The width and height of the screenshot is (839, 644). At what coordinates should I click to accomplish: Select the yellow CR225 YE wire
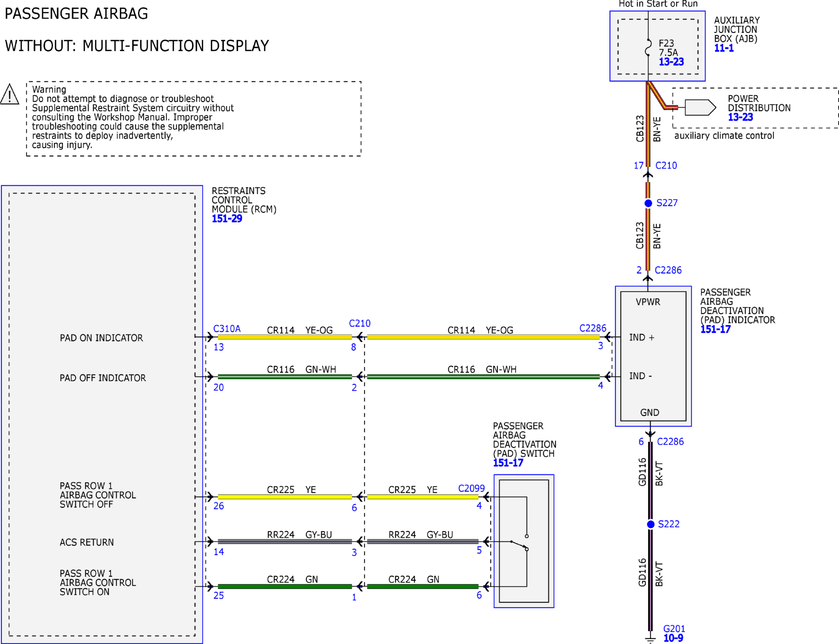(x=285, y=497)
